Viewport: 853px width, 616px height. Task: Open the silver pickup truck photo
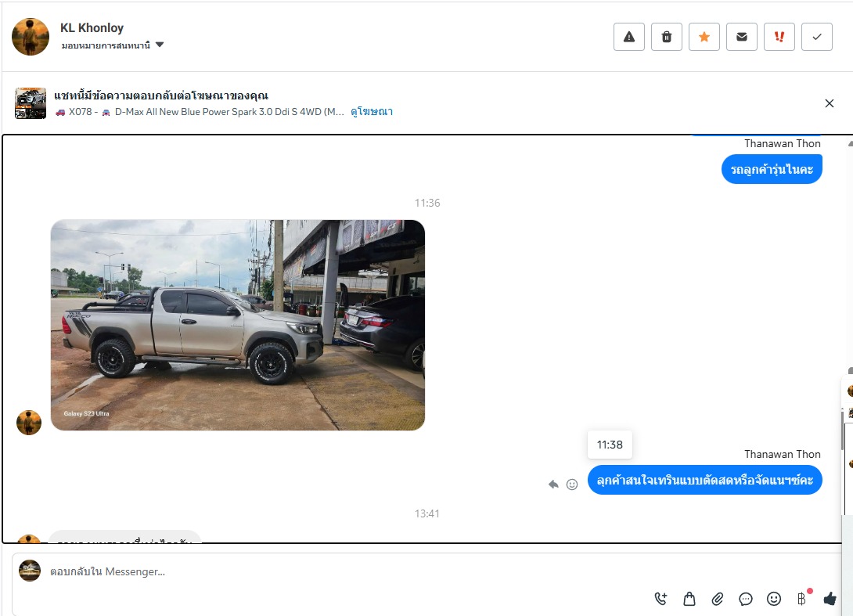238,325
